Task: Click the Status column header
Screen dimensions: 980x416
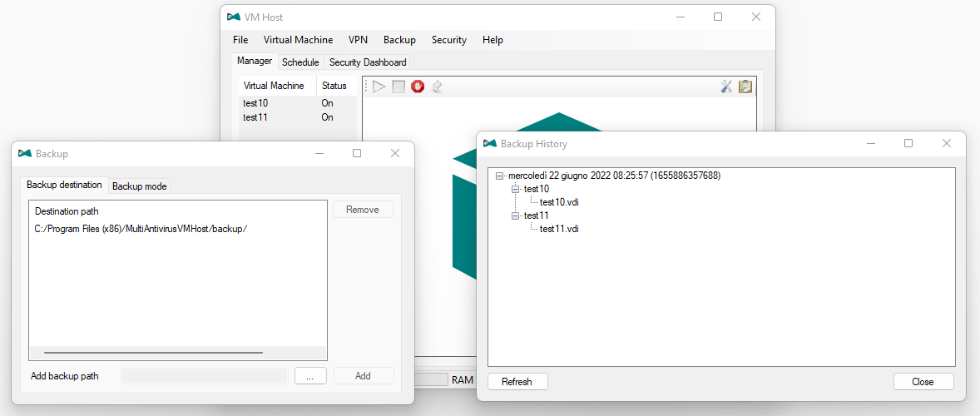Action: click(336, 86)
